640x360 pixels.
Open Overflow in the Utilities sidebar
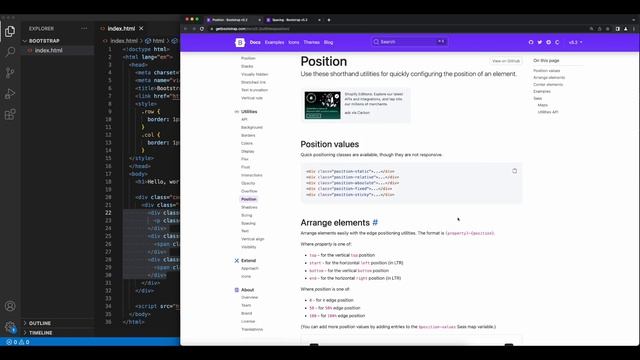[249, 191]
